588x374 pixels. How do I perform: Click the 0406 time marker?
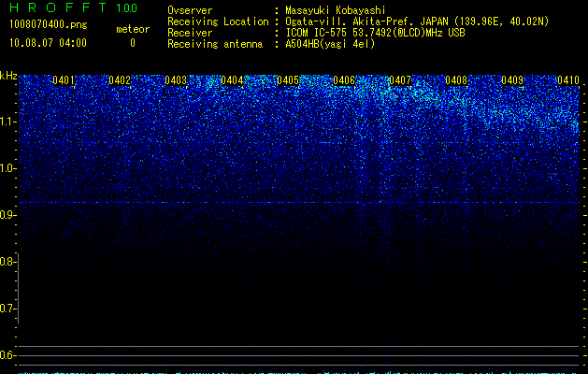coord(344,80)
